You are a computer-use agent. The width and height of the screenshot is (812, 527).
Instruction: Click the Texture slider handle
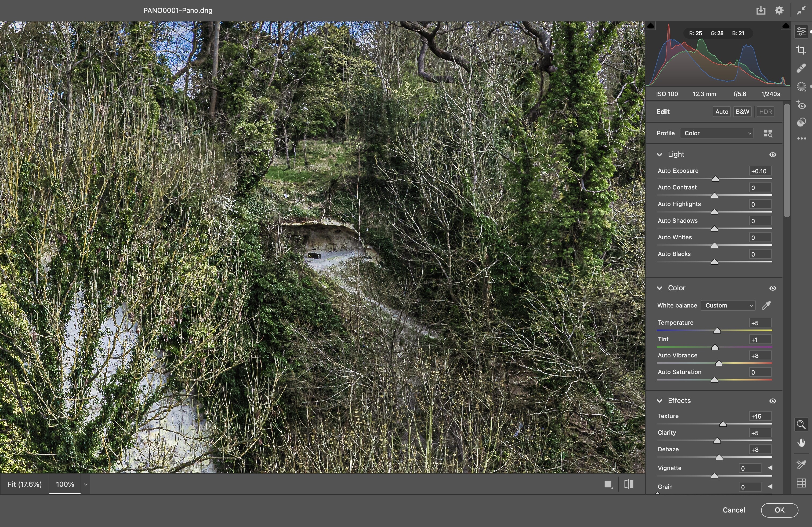[723, 424]
